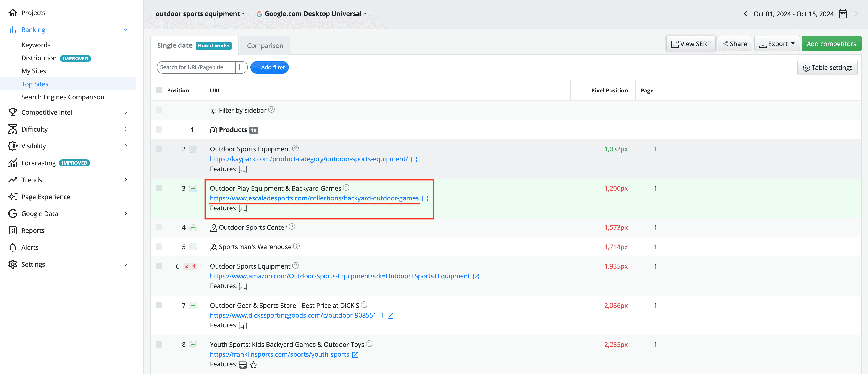
Task: Click the Reports icon in sidebar
Action: point(13,230)
